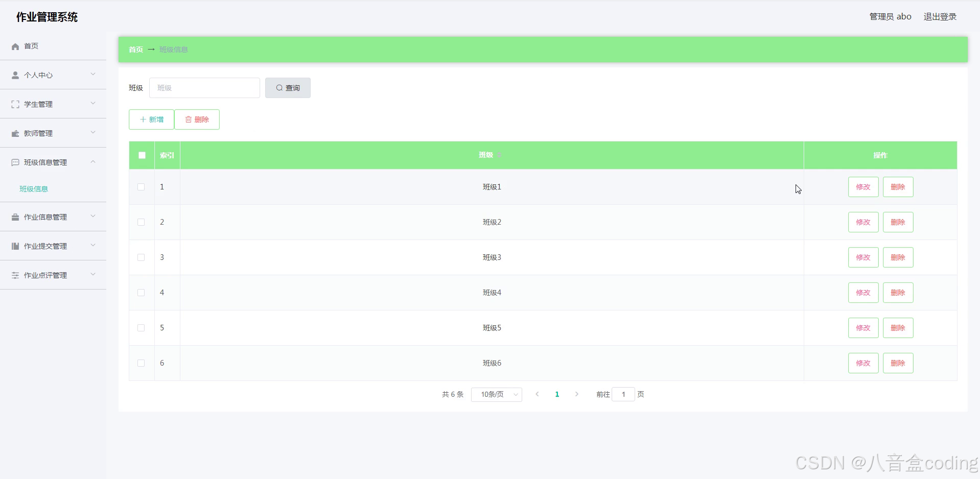Click the home icon in sidebar
This screenshot has height=479, width=980.
tap(15, 46)
